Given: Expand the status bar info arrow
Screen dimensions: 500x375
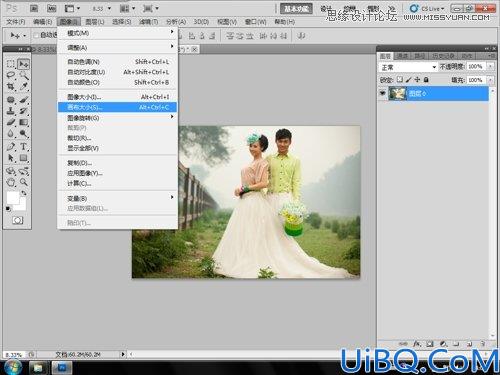Looking at the screenshot, I should coord(123,354).
